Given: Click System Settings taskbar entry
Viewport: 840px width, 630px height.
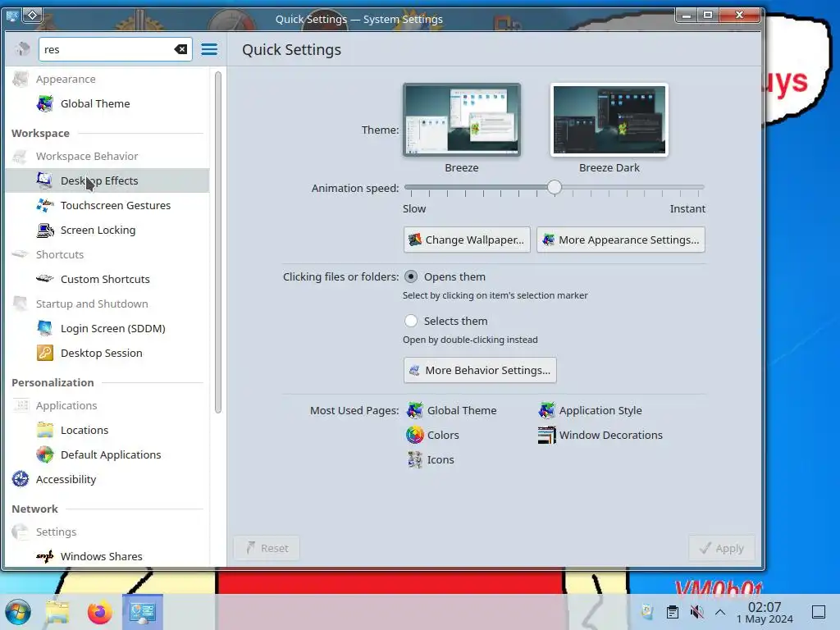Looking at the screenshot, I should (x=143, y=612).
